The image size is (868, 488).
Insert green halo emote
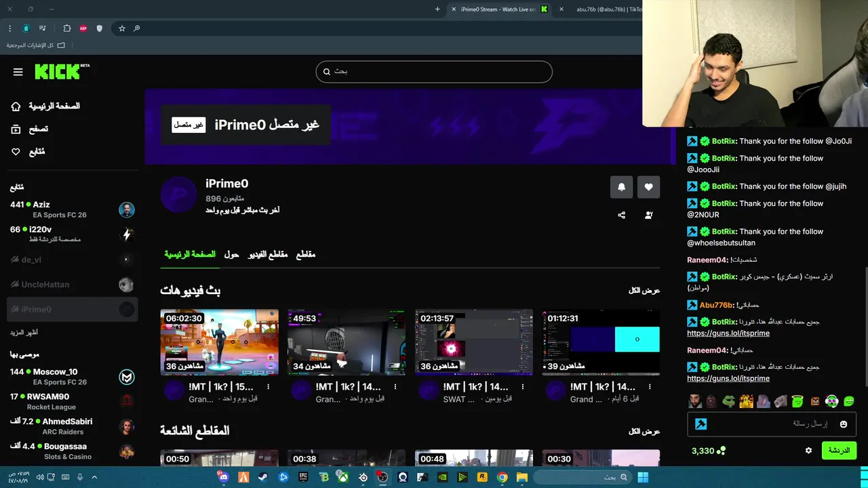(797, 401)
